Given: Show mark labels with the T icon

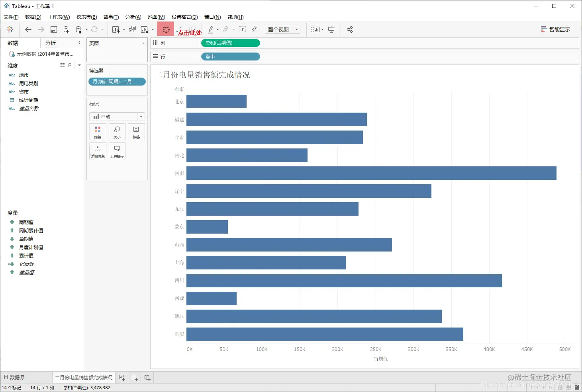Looking at the screenshot, I should tap(242, 29).
